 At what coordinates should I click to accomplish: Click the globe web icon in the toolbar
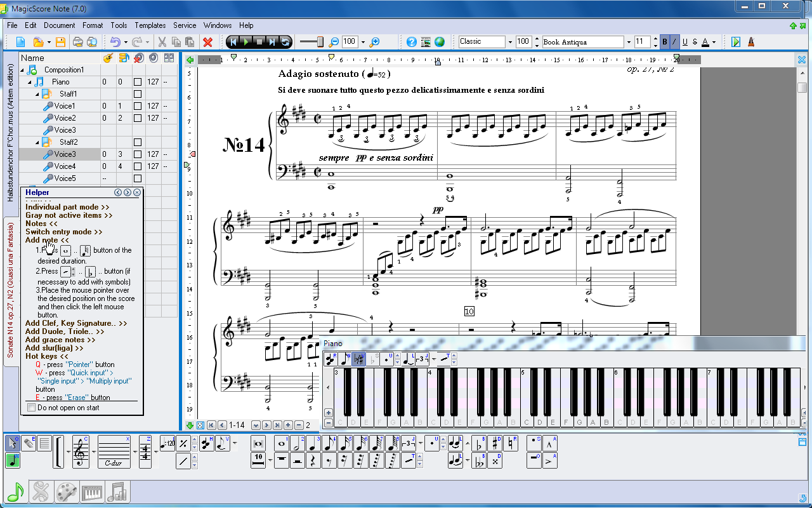pos(439,41)
